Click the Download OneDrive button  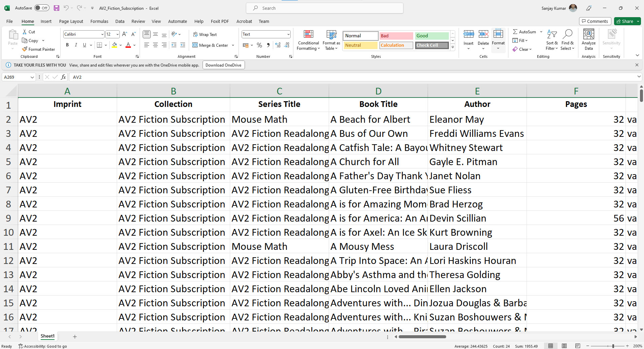pyautogui.click(x=223, y=65)
